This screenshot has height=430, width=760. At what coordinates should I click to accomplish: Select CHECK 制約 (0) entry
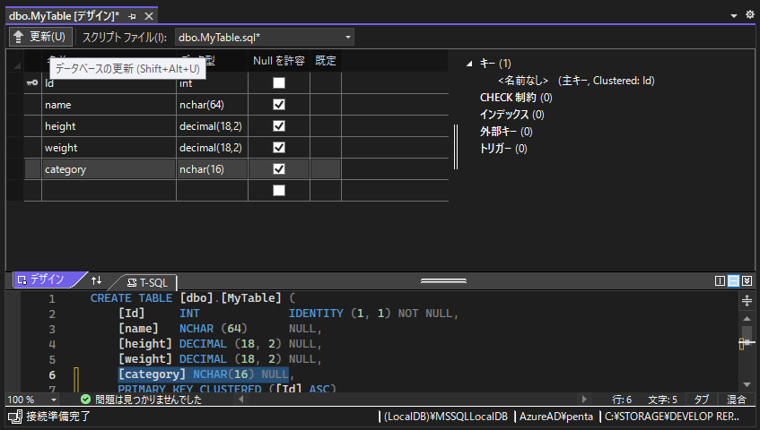(516, 97)
